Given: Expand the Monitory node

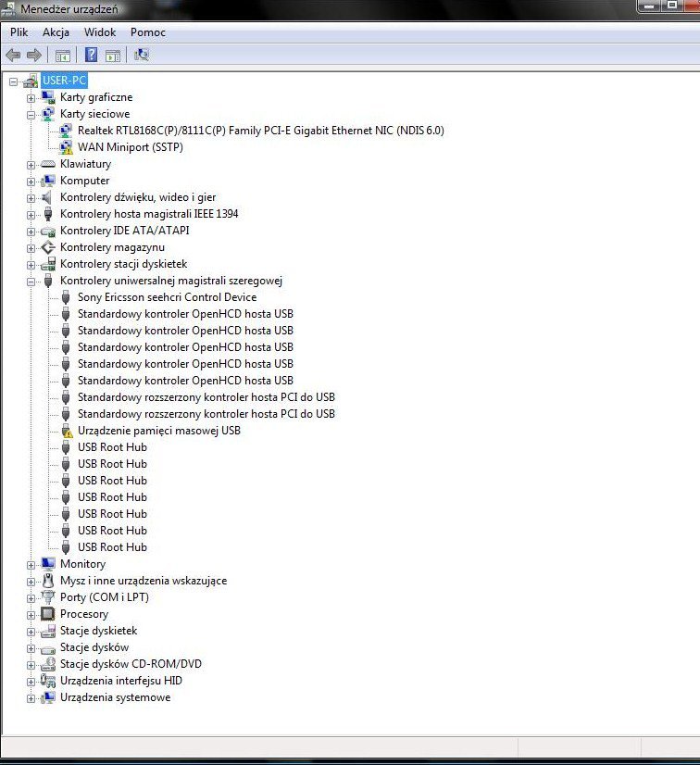Looking at the screenshot, I should (31, 565).
